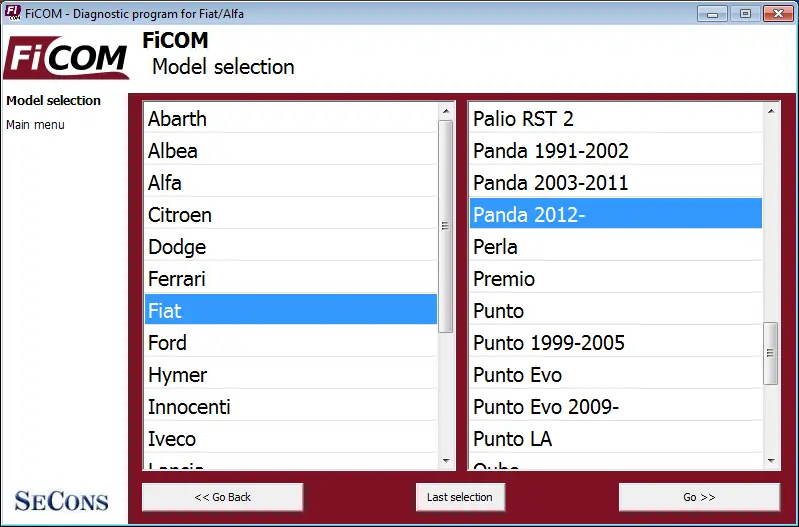Click model list scroll up arrow
Image resolution: width=799 pixels, height=527 pixels.
771,111
